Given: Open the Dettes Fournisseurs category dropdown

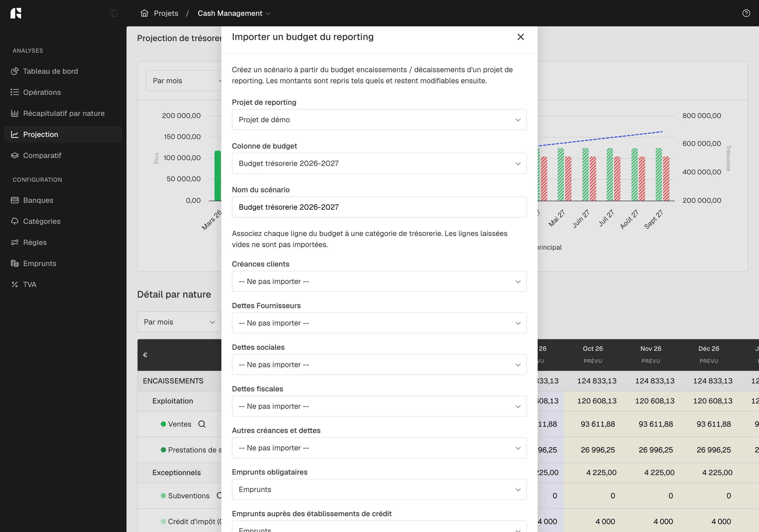Looking at the screenshot, I should click(379, 323).
